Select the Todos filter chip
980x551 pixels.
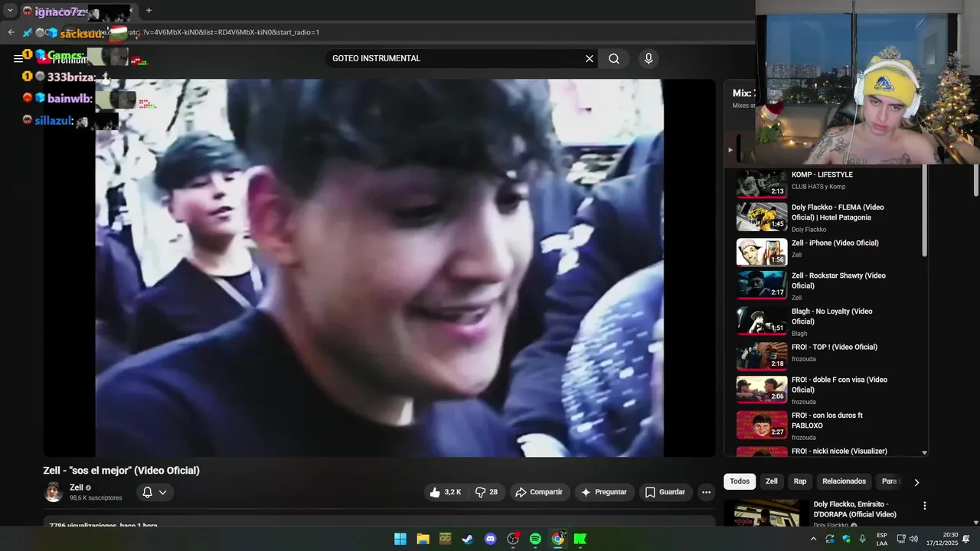(740, 481)
